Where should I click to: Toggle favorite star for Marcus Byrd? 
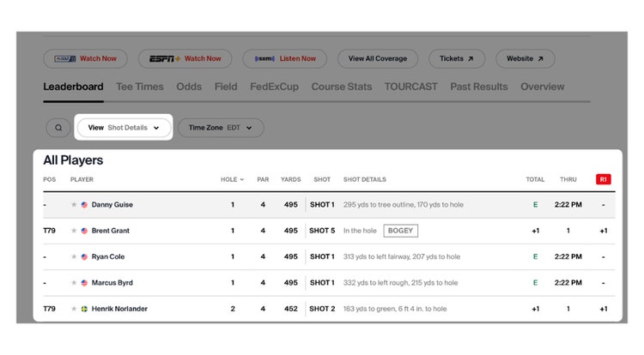[75, 283]
